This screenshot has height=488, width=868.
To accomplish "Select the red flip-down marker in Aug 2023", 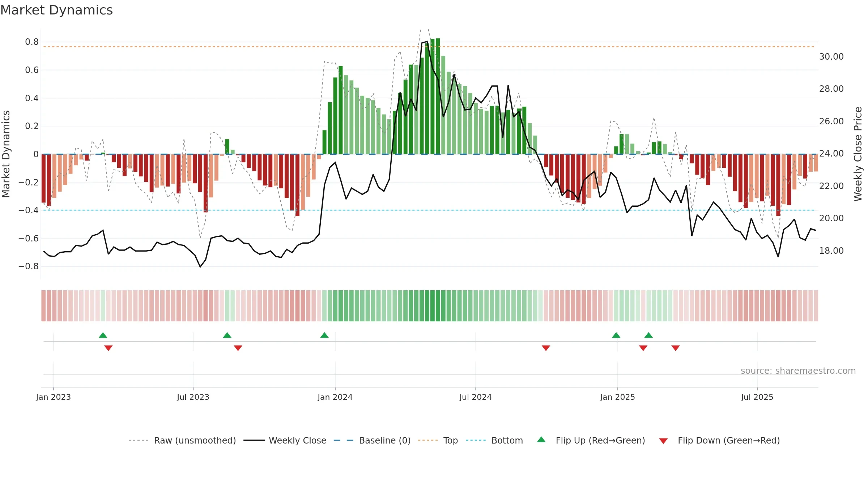I will (x=238, y=348).
